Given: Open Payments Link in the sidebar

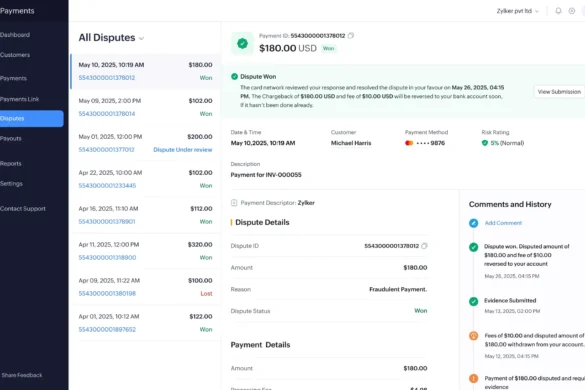Looking at the screenshot, I should point(19,99).
